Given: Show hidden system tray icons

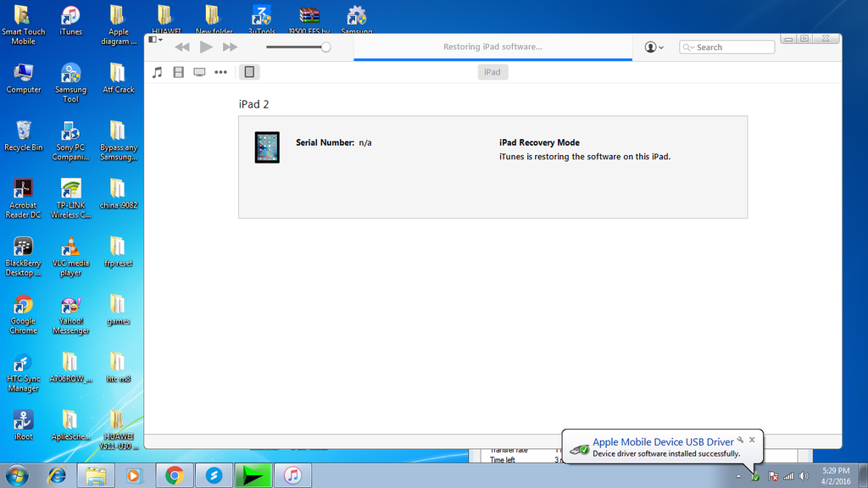Looking at the screenshot, I should [x=738, y=475].
